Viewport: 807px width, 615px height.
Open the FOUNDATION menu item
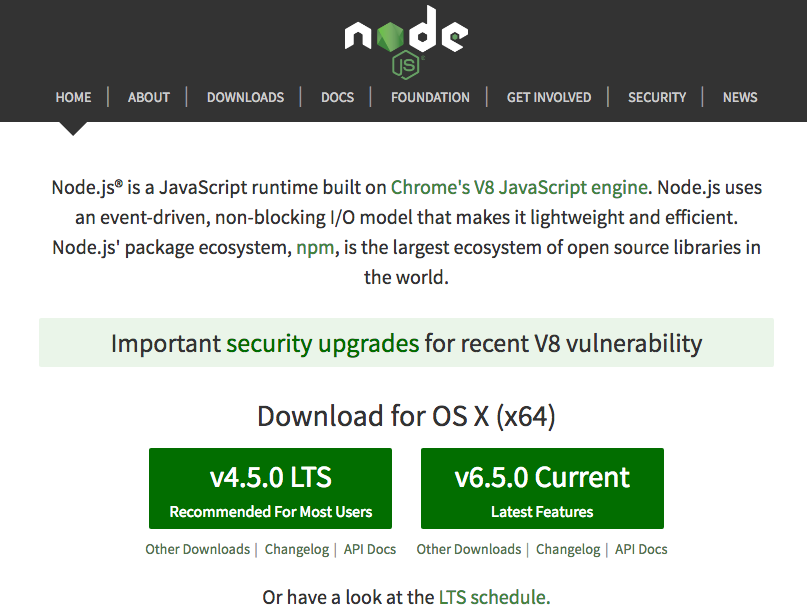[x=430, y=97]
